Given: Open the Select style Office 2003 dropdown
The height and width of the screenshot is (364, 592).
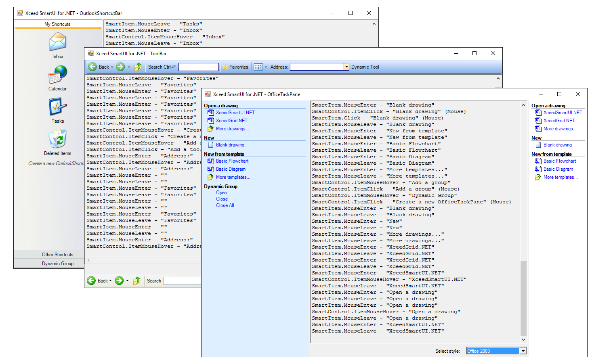Looking at the screenshot, I should [523, 351].
